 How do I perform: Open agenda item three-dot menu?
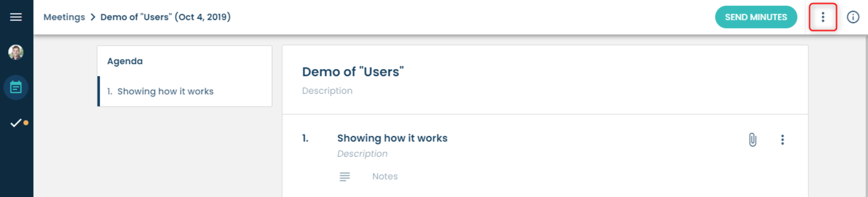[x=782, y=140]
